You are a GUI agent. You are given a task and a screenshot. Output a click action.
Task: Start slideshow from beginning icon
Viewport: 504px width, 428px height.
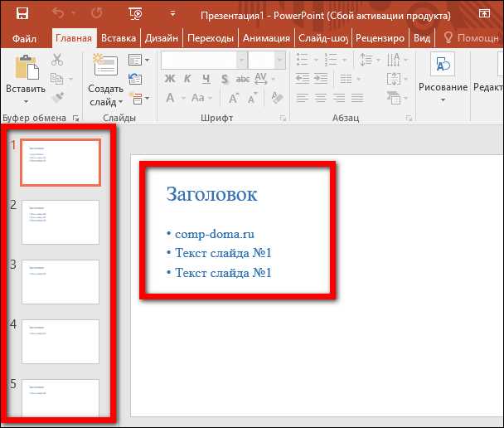click(135, 13)
